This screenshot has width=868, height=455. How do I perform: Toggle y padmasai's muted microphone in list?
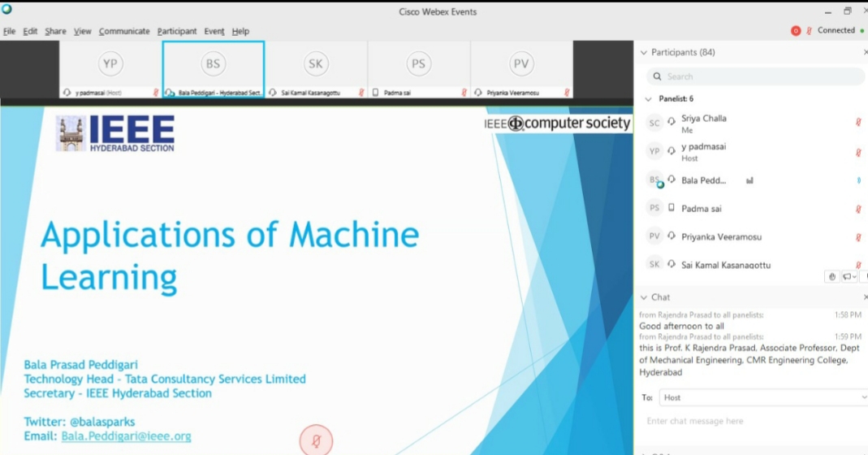(x=858, y=152)
